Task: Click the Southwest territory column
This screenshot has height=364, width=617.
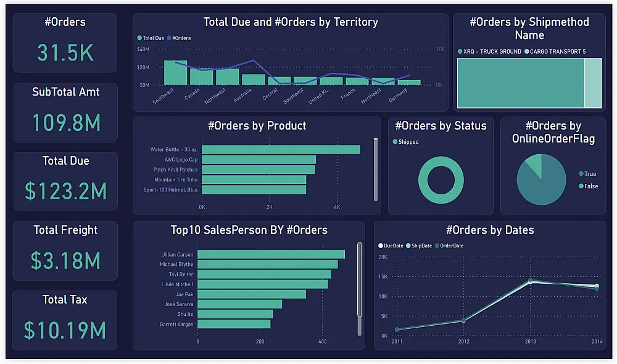Action: tap(175, 73)
